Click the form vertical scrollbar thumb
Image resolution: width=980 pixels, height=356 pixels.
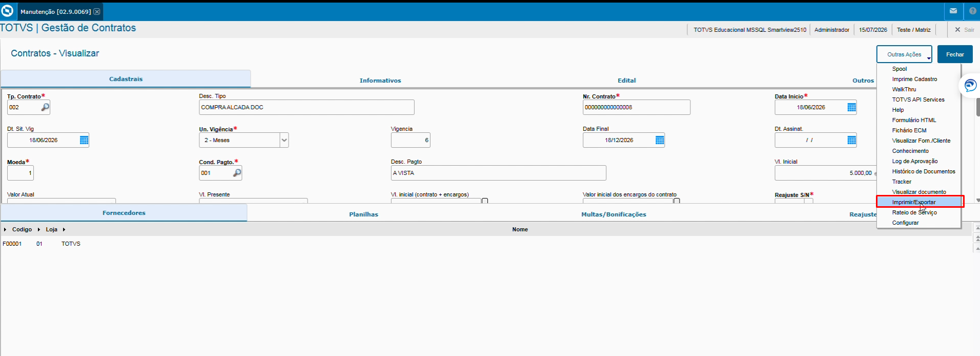pyautogui.click(x=978, y=107)
